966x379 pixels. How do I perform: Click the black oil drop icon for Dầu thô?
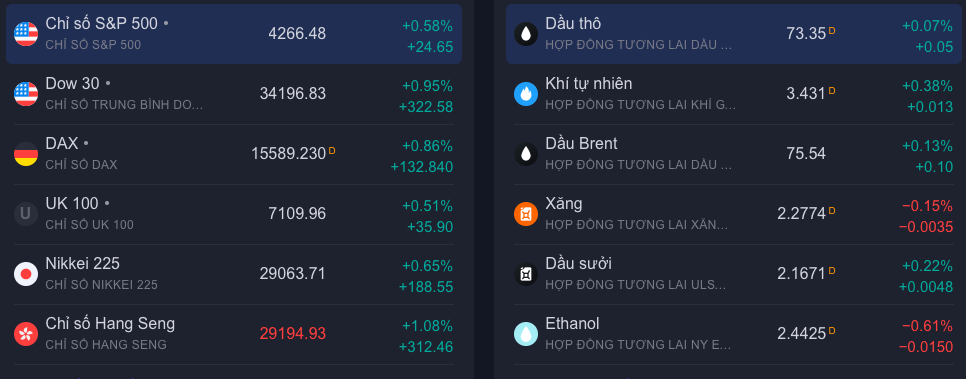pos(526,34)
